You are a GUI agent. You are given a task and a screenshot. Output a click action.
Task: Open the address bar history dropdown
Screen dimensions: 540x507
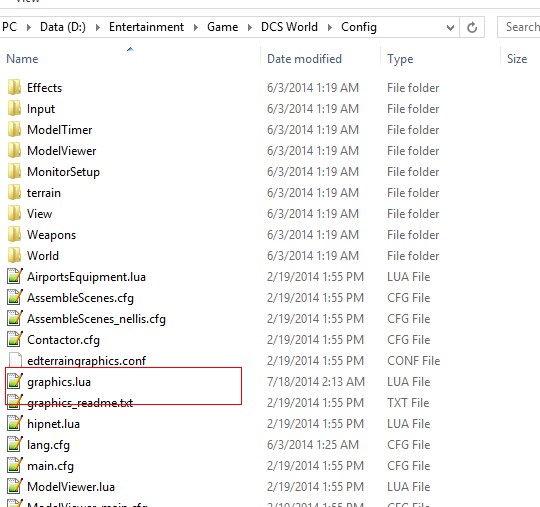click(450, 27)
